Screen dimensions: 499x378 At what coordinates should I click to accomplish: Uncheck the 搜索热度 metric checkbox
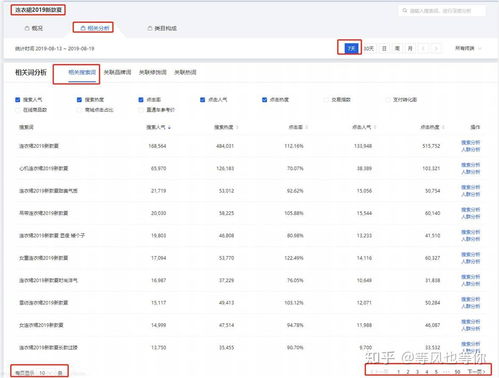pos(79,100)
